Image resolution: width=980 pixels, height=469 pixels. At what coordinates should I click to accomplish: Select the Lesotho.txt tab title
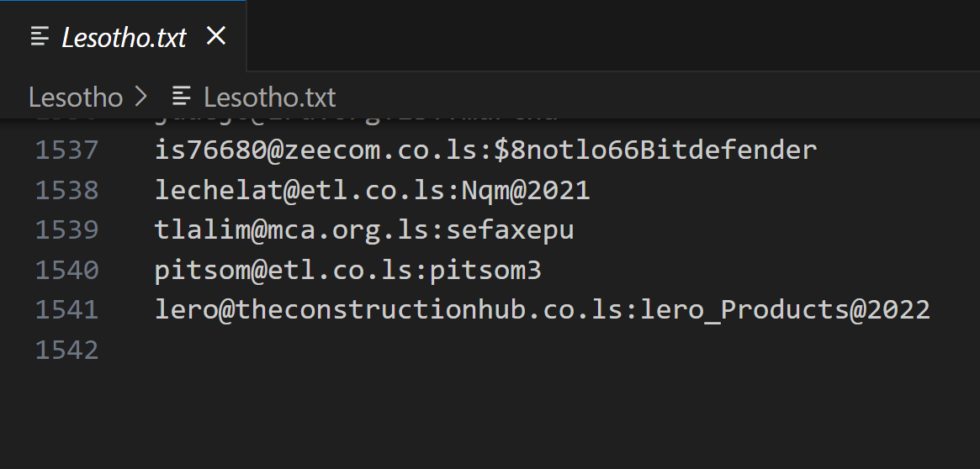[x=124, y=37]
